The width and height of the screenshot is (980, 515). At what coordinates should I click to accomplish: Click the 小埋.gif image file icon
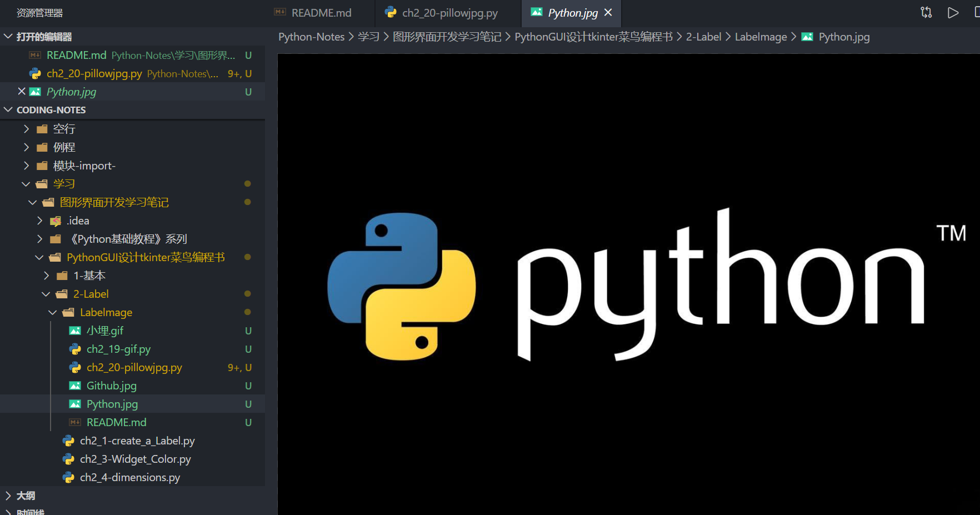click(x=75, y=331)
